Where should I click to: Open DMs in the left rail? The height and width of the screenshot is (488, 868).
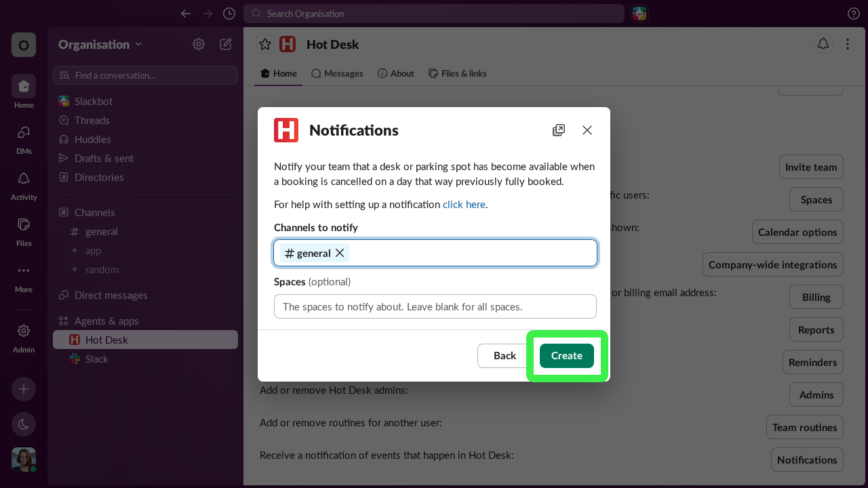(24, 138)
